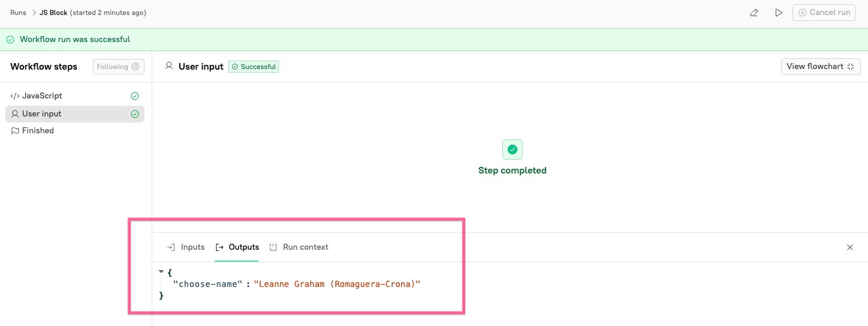Screen dimensions: 868x326
Task: Select the JS Block breadcrumb title
Action: coord(53,13)
